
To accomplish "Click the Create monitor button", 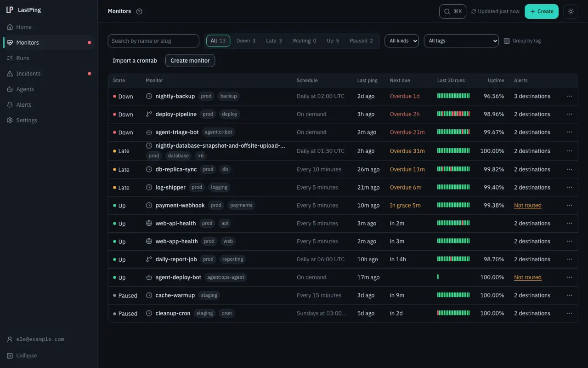I will [x=190, y=61].
